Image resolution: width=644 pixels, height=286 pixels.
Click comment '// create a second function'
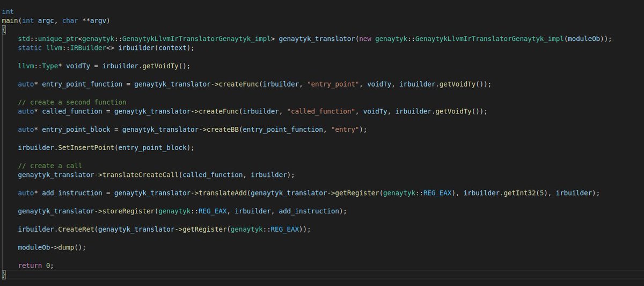tap(72, 102)
